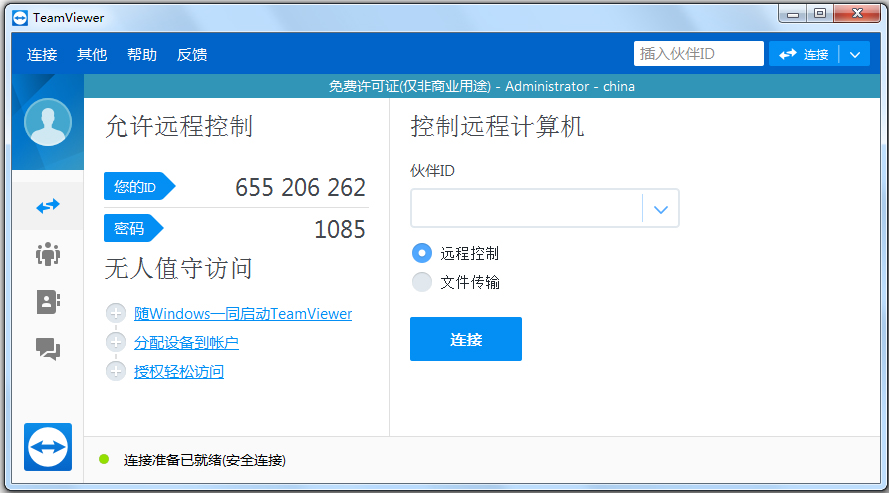Click plus icon beside 分配设备到帐户
Viewport: 889px width, 493px height.
(x=116, y=342)
